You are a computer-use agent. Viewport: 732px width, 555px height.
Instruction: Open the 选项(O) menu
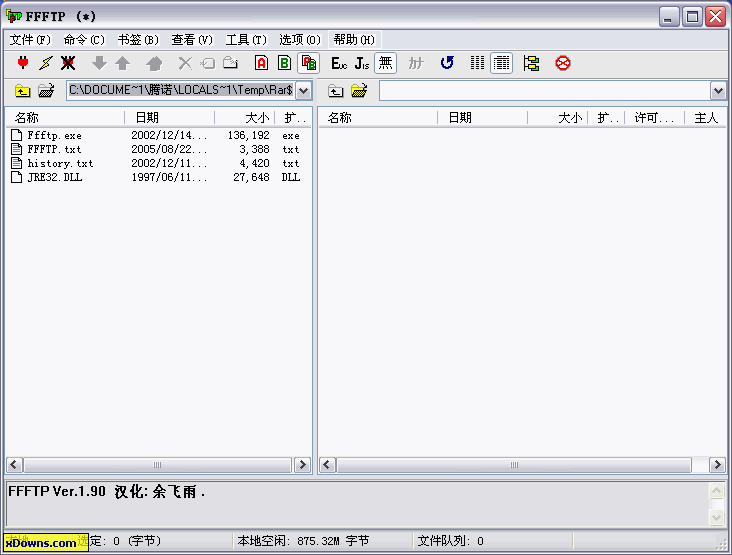(300, 40)
